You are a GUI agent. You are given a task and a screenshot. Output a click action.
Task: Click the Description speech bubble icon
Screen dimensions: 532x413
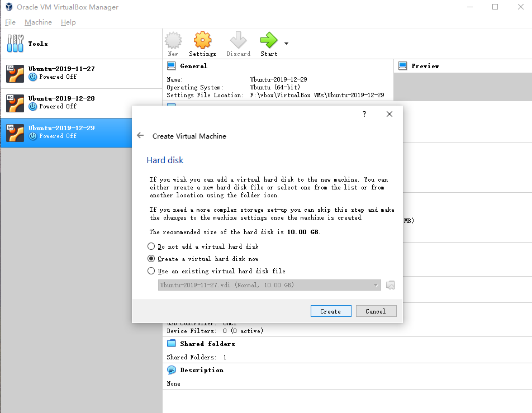(x=172, y=370)
